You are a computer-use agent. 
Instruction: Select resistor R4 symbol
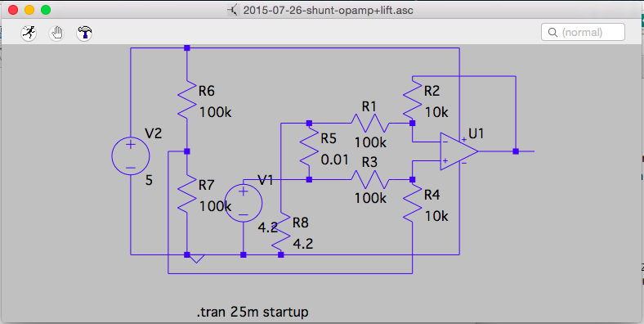point(413,203)
